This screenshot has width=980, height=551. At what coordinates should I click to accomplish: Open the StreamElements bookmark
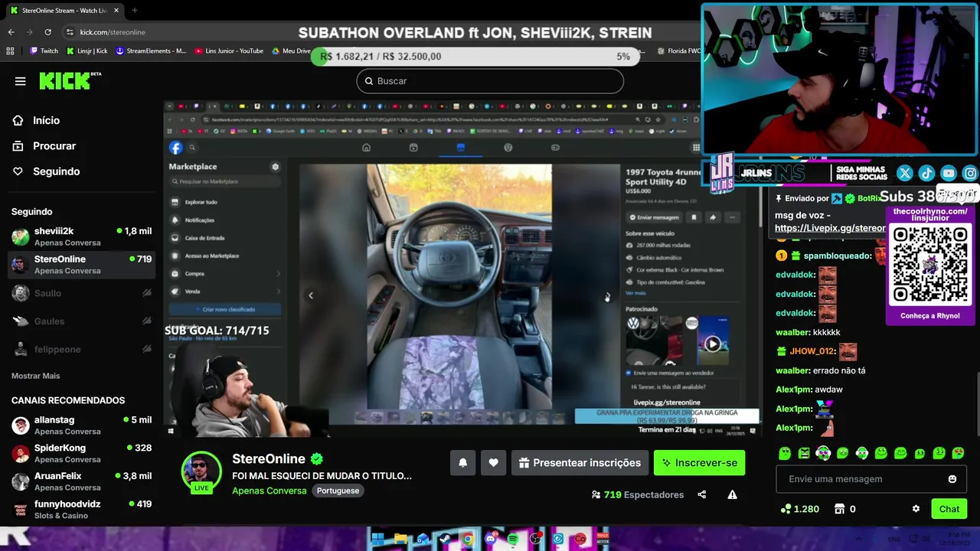click(151, 51)
